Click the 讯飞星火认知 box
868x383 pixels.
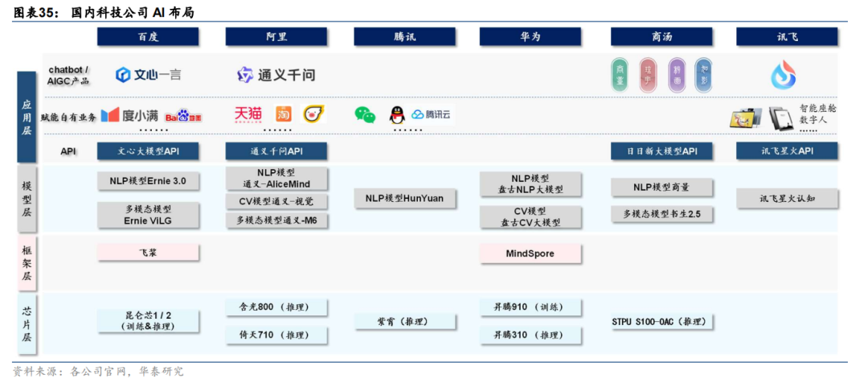click(x=787, y=198)
